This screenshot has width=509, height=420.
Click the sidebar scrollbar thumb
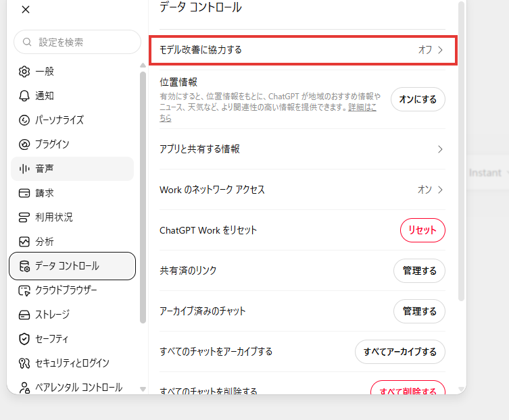coord(143,198)
